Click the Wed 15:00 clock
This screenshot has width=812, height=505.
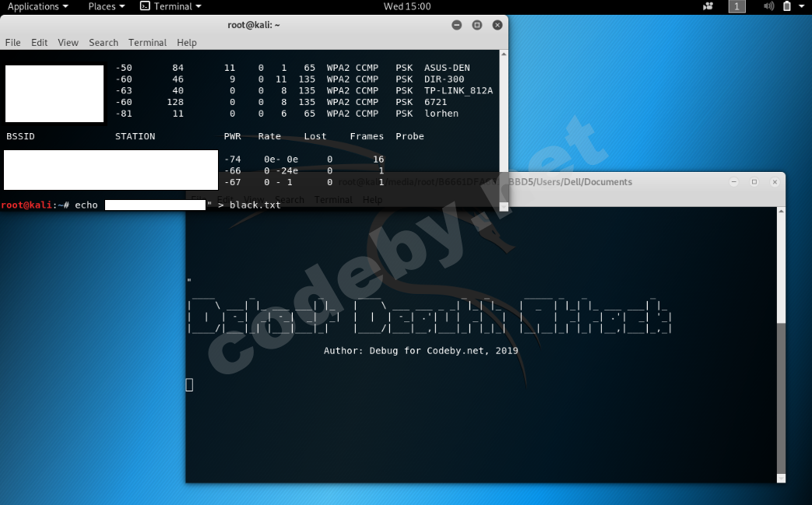tap(407, 6)
